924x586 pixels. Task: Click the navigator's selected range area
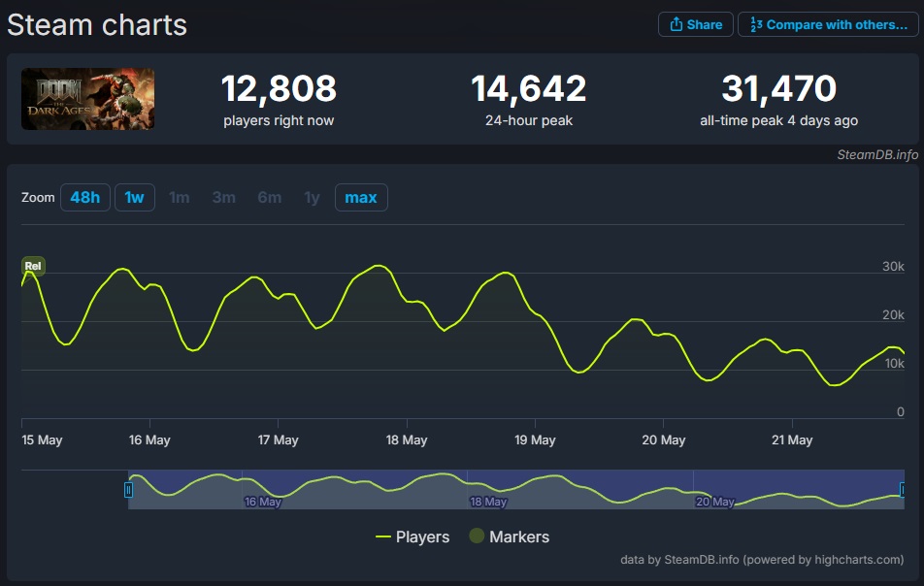click(516, 489)
